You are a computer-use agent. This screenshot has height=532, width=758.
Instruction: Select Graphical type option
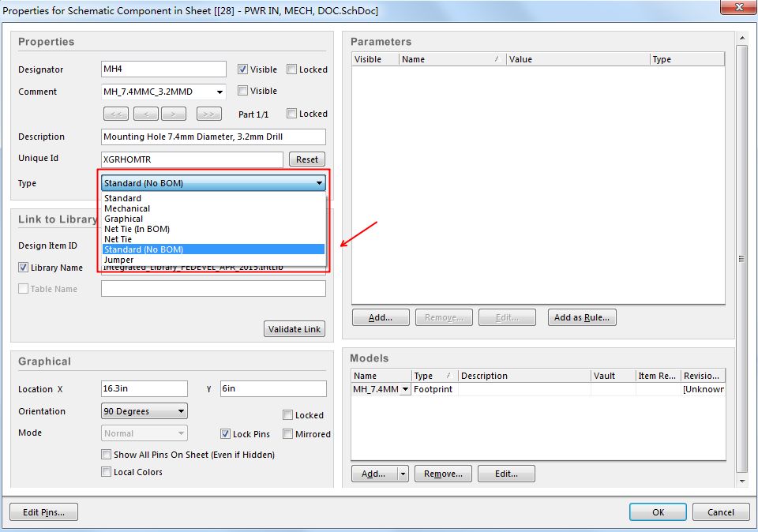(x=213, y=219)
